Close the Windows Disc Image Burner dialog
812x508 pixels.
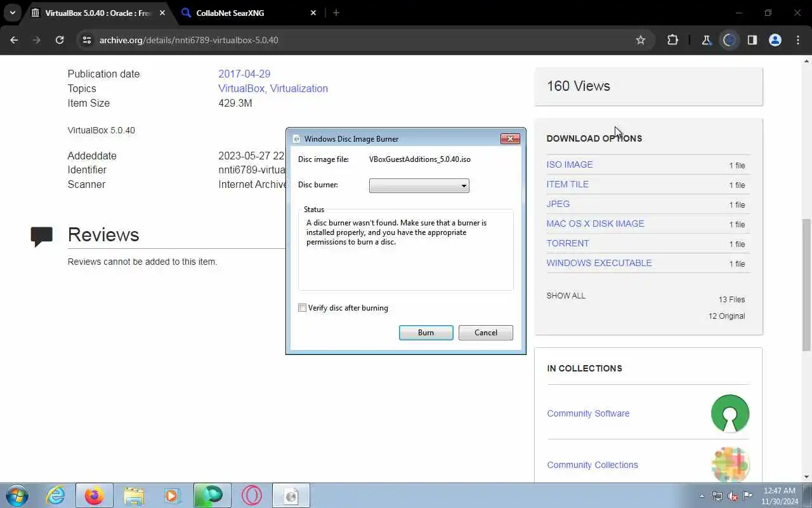coord(510,138)
